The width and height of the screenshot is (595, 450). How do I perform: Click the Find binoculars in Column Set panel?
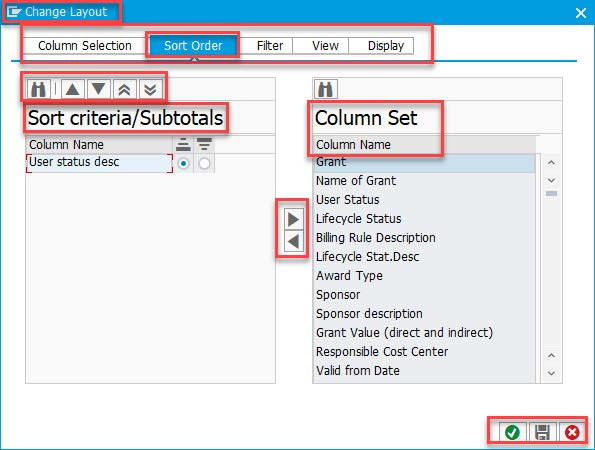tap(326, 90)
